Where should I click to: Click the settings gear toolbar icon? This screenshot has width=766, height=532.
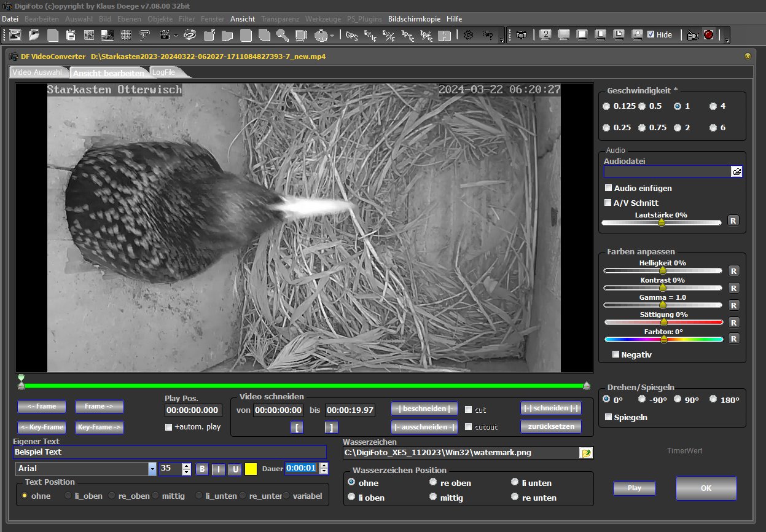coord(468,35)
